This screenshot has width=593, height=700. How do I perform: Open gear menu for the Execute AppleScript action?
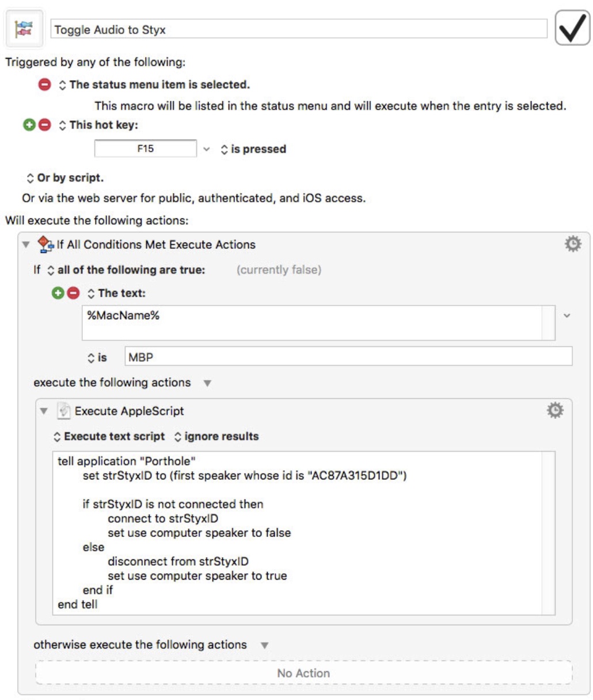pos(555,410)
